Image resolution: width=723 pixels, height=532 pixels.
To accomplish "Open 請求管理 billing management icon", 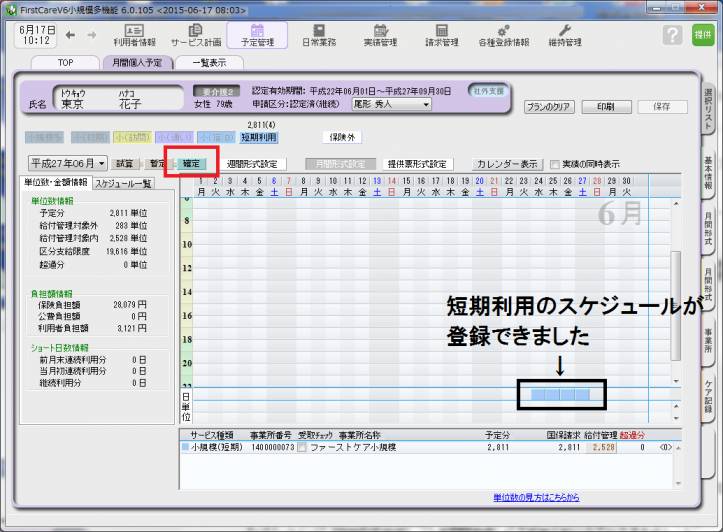I will point(441,36).
